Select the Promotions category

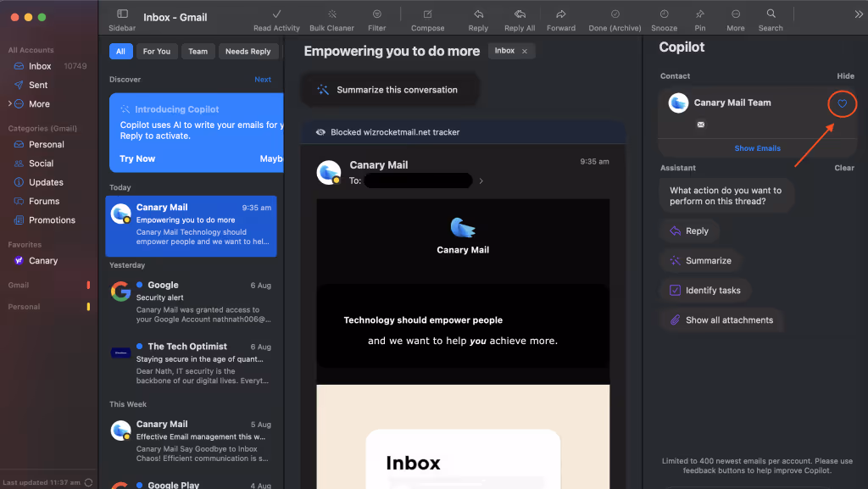pyautogui.click(x=50, y=219)
